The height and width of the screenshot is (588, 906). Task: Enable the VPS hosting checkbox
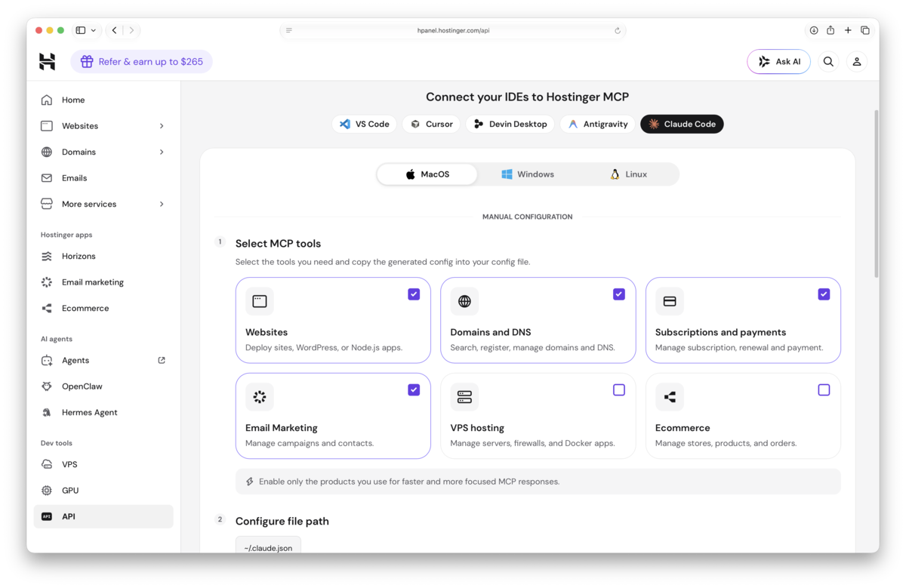click(x=619, y=390)
